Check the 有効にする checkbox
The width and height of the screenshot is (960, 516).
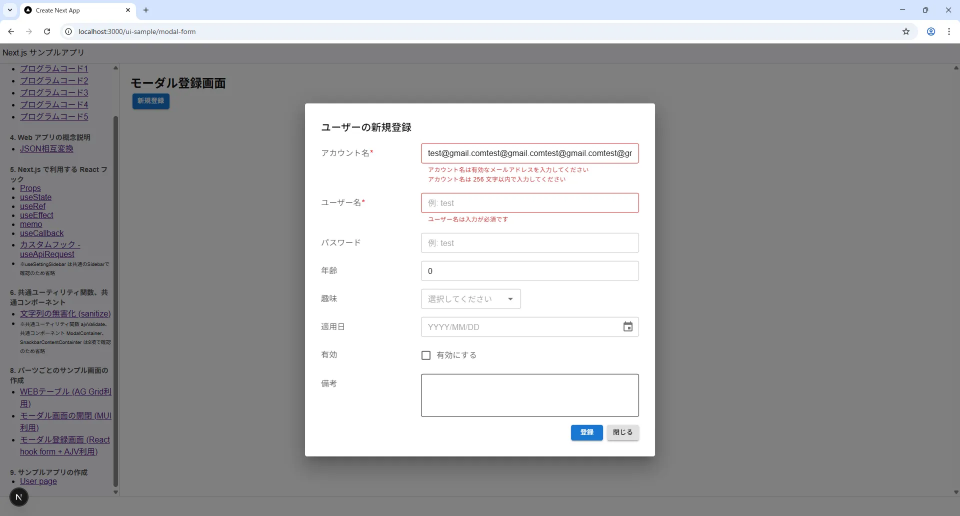426,355
